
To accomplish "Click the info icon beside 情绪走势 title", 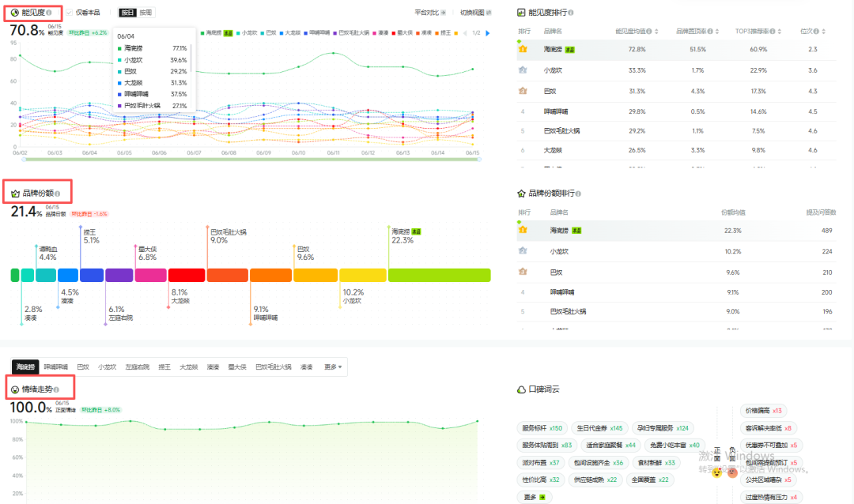I will [x=57, y=389].
